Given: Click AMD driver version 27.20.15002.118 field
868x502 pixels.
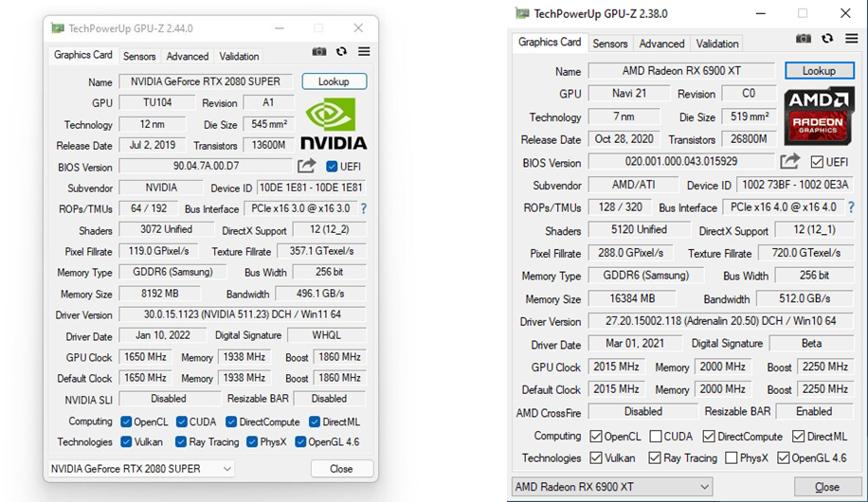Looking at the screenshot, I should [721, 321].
